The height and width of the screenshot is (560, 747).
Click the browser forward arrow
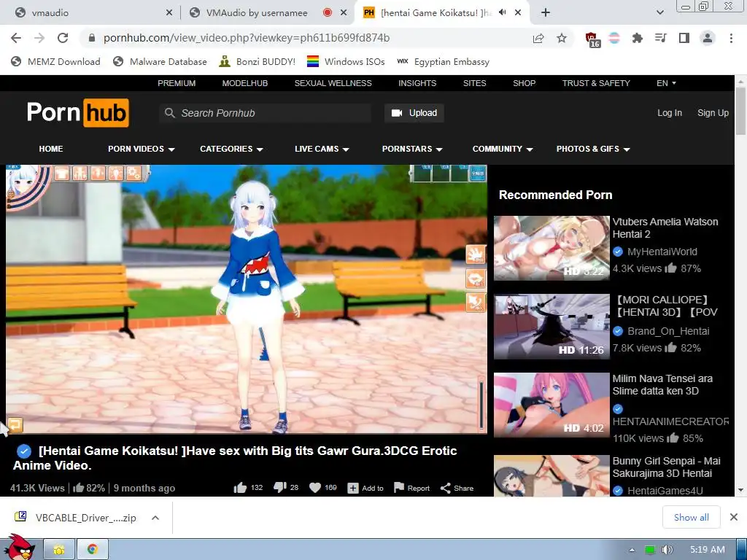39,38
